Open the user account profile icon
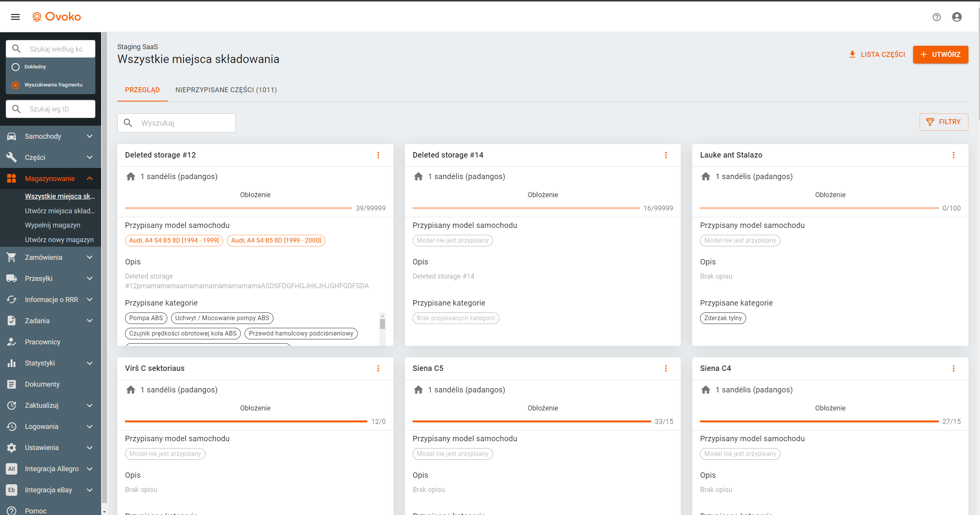 957,17
